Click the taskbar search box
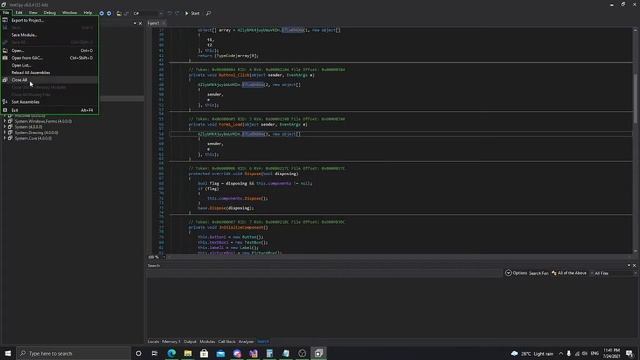Image resolution: width=640 pixels, height=360 pixels. [x=73, y=353]
